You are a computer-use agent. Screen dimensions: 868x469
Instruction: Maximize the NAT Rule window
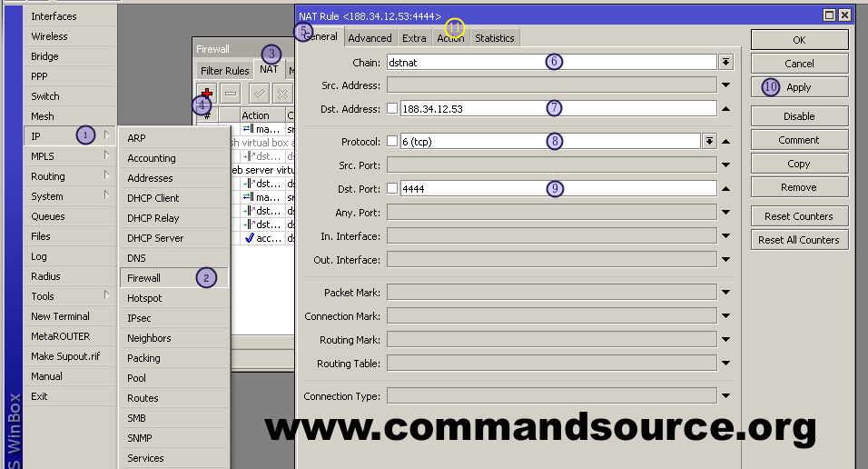(829, 15)
